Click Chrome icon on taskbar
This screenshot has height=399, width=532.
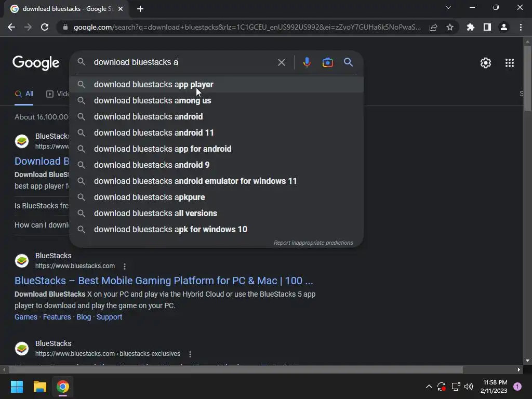tap(63, 387)
